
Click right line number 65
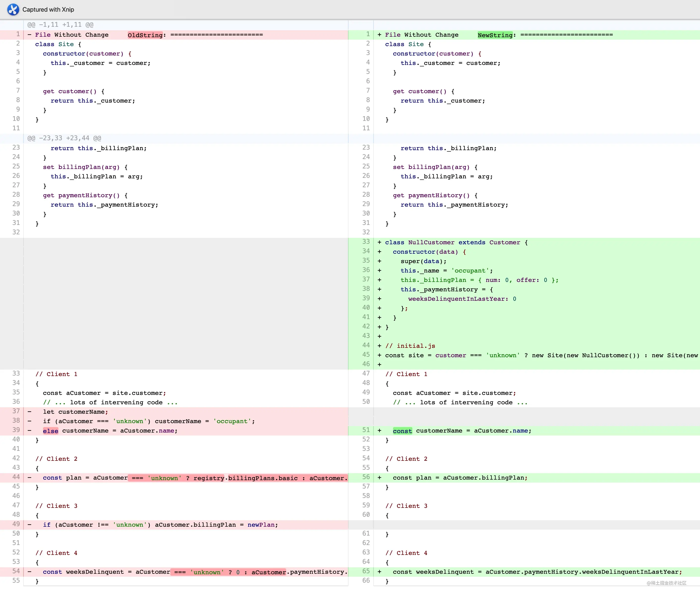click(x=366, y=571)
